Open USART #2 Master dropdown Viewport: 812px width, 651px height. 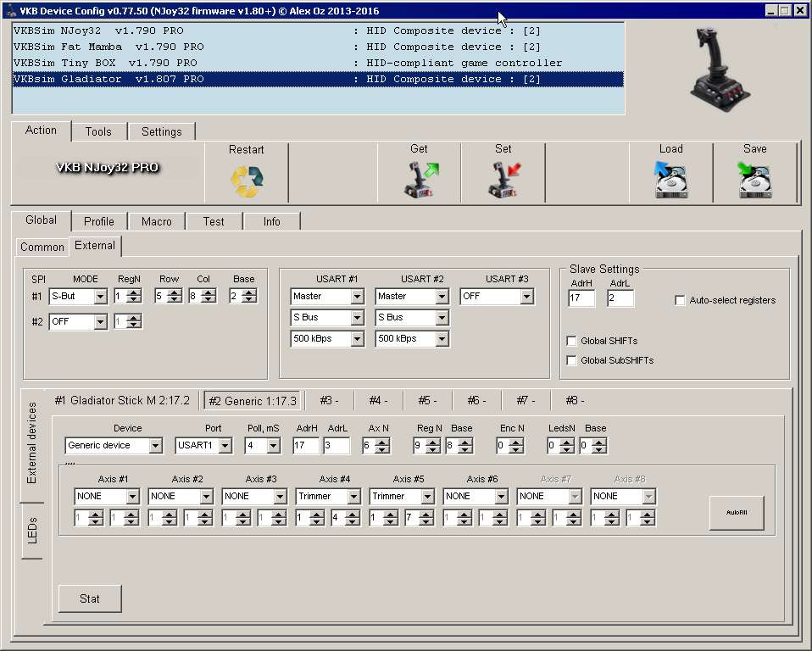(442, 296)
